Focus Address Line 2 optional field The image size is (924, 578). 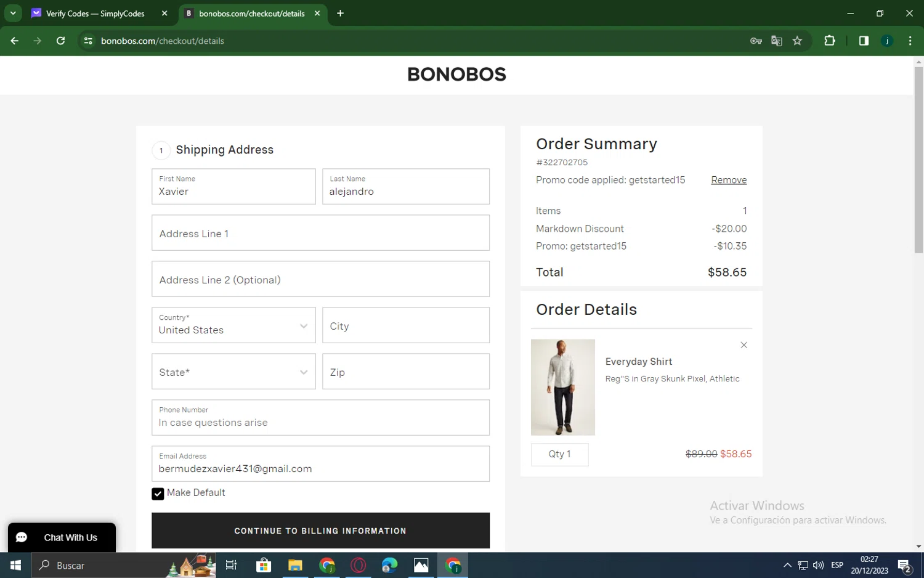coord(320,279)
